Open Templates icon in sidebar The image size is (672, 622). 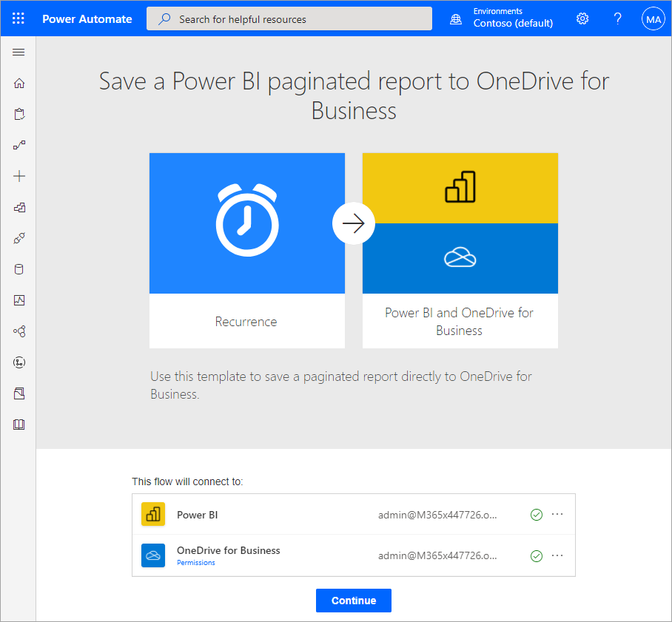pos(19,207)
